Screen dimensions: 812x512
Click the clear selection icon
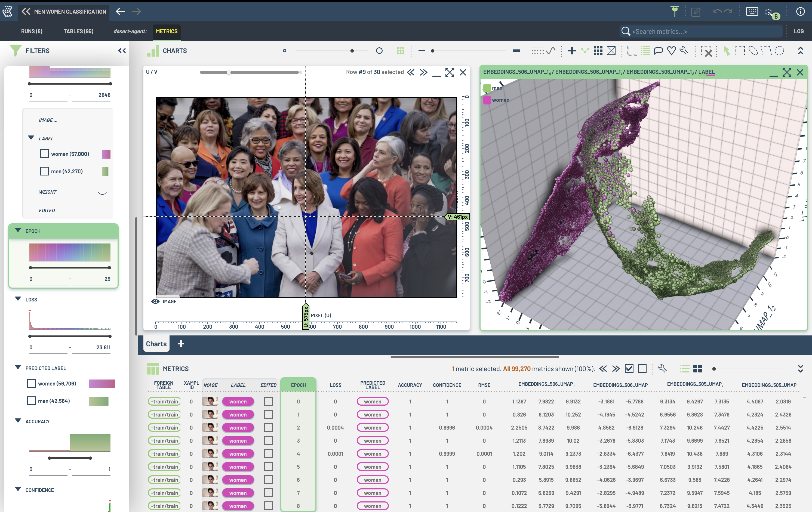point(706,52)
